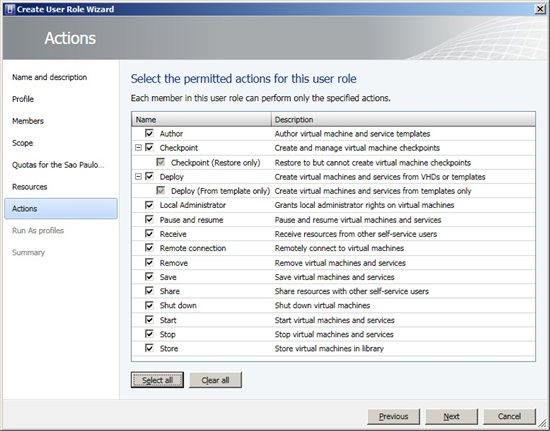This screenshot has width=550, height=431.
Task: Sort by the Name column header
Action: coord(201,120)
